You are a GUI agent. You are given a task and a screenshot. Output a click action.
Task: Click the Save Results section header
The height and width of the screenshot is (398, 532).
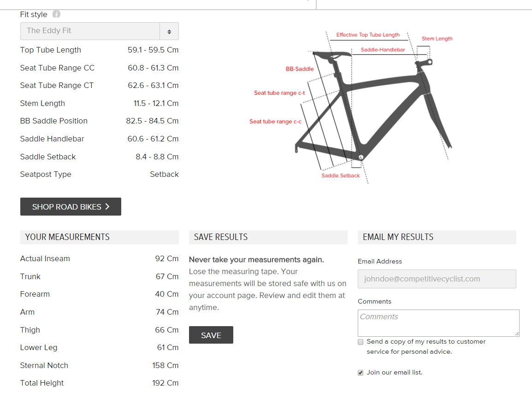pyautogui.click(x=221, y=237)
